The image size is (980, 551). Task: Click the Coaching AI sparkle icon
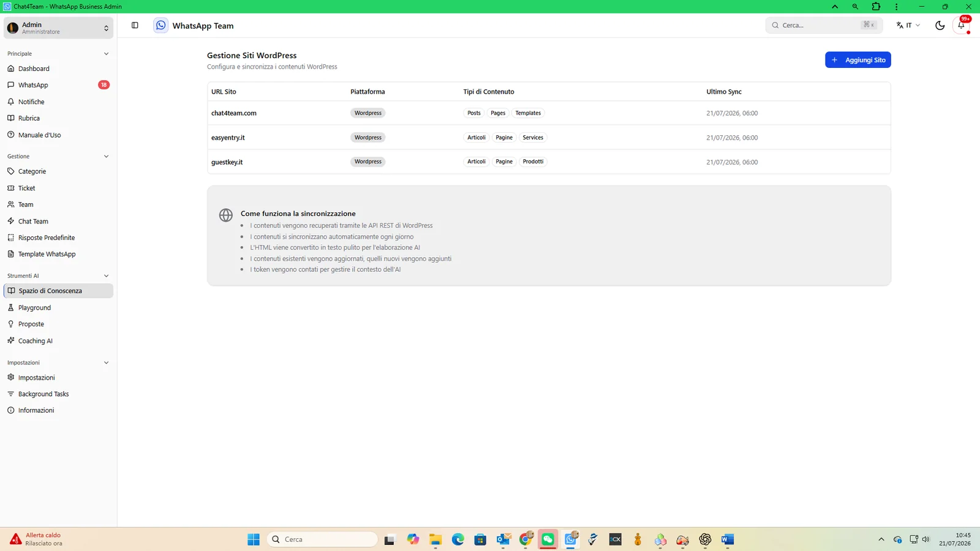[11, 340]
